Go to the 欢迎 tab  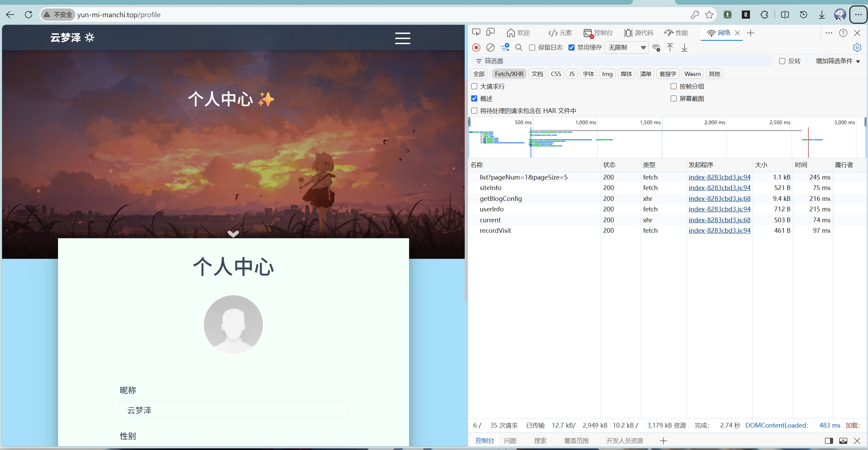coord(518,33)
